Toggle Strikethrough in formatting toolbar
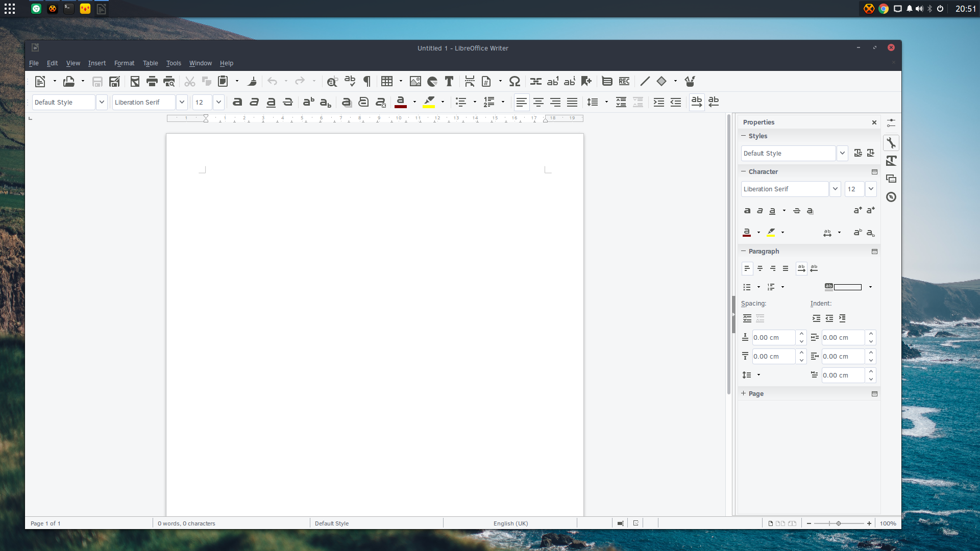The image size is (980, 551). [288, 102]
